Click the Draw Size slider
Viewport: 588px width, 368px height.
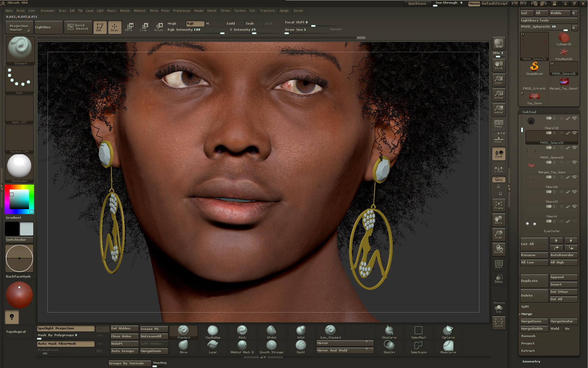(313, 30)
